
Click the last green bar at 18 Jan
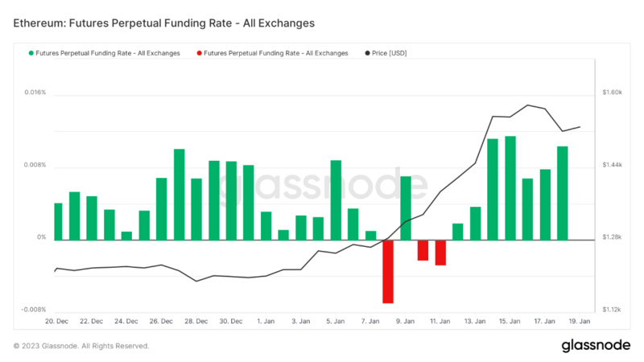pos(563,193)
